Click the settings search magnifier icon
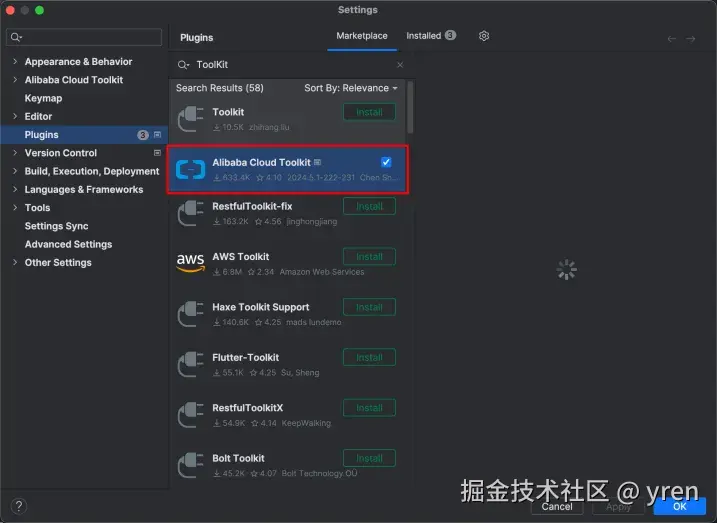The height and width of the screenshot is (523, 717). (x=16, y=37)
